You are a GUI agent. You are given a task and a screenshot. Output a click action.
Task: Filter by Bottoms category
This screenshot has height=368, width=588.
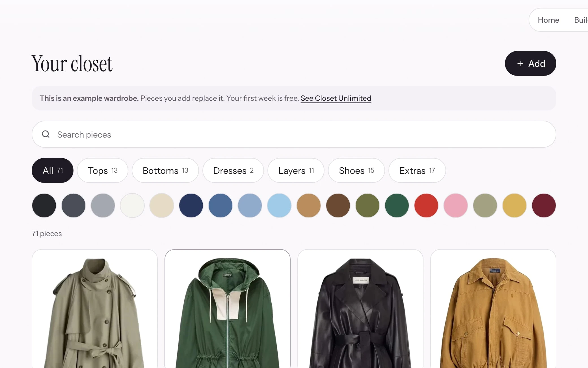[165, 170]
